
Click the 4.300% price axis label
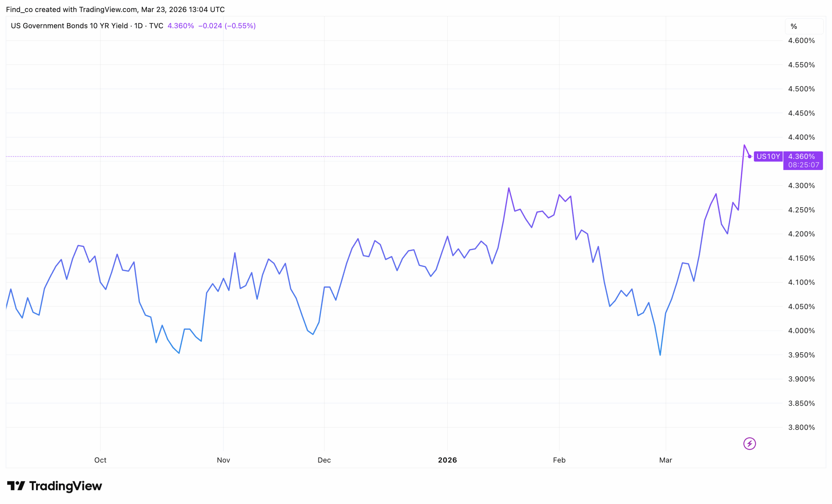click(x=801, y=186)
